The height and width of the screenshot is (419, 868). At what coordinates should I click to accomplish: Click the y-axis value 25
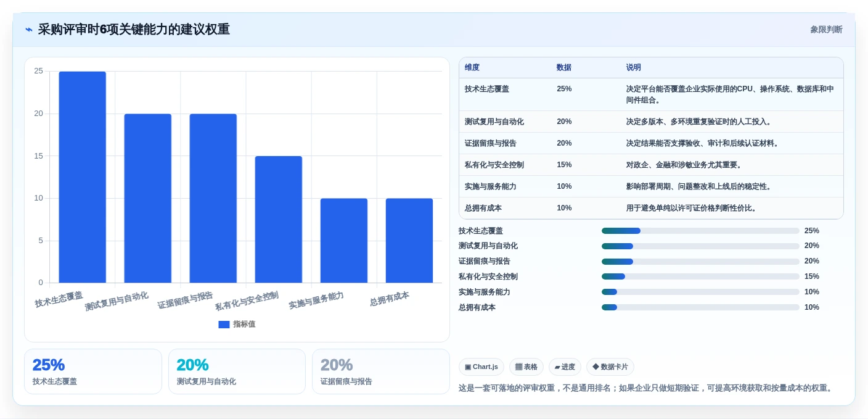tap(39, 71)
